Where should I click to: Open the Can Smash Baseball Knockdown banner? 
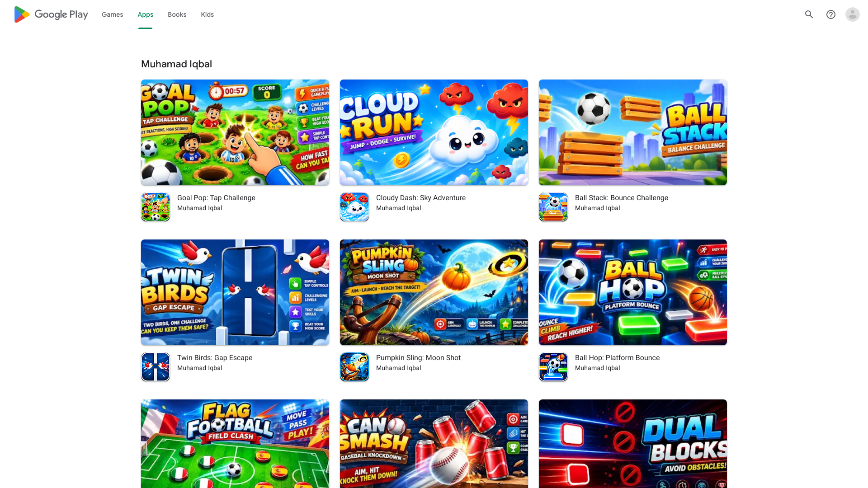(434, 444)
